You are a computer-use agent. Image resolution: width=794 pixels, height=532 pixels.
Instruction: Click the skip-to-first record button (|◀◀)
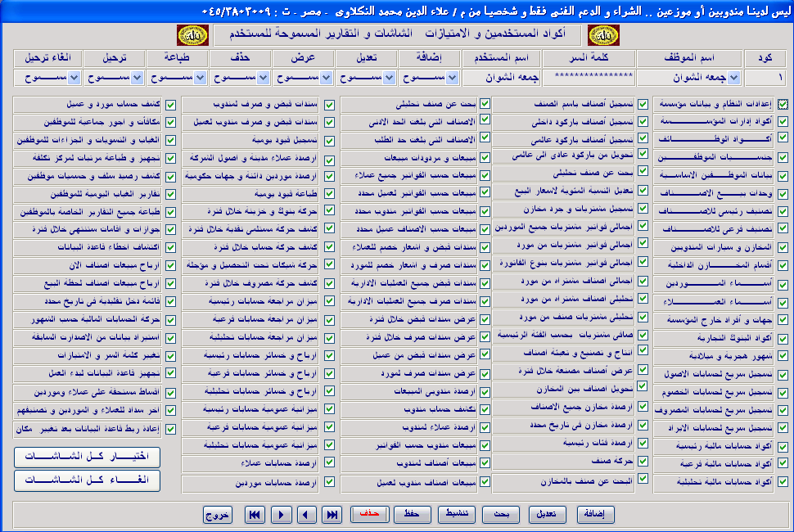pos(255,514)
